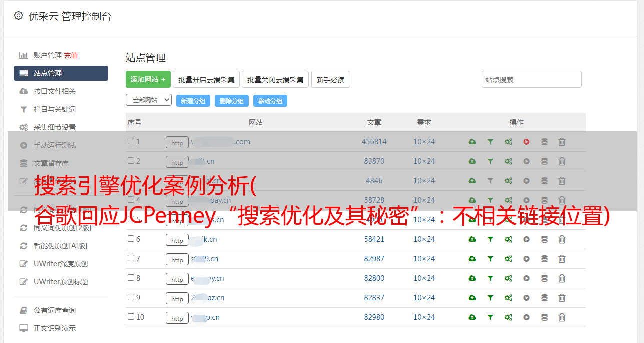
Task: Open article database icon in row 2
Action: pos(544,161)
